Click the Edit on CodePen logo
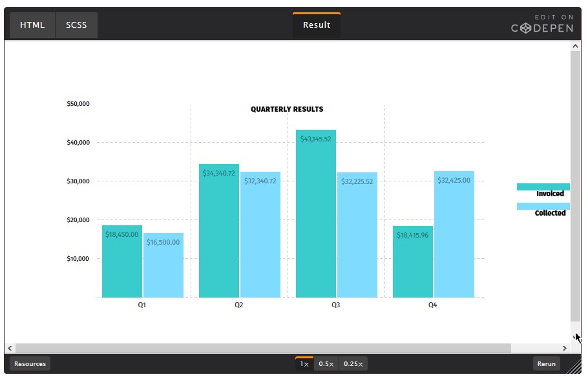This screenshot has width=588, height=377. point(544,25)
